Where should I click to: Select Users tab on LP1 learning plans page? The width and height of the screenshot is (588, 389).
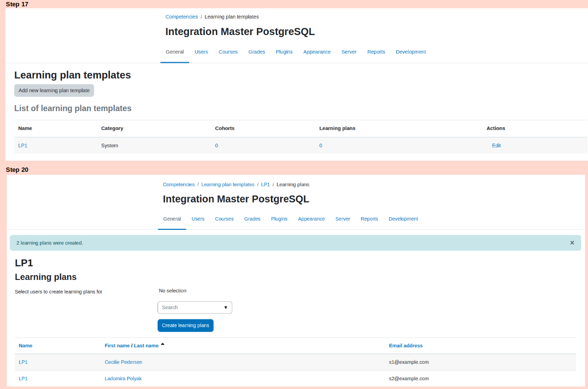click(198, 219)
